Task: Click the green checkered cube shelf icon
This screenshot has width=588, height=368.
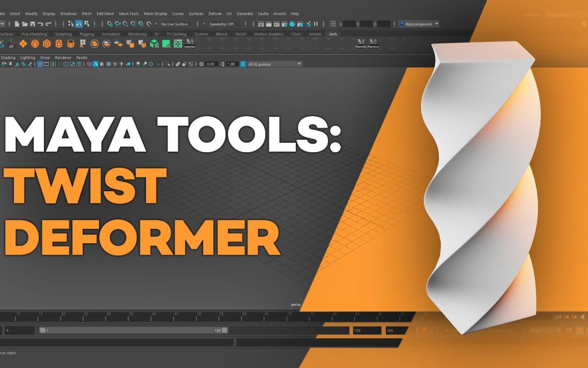Action: [154, 44]
